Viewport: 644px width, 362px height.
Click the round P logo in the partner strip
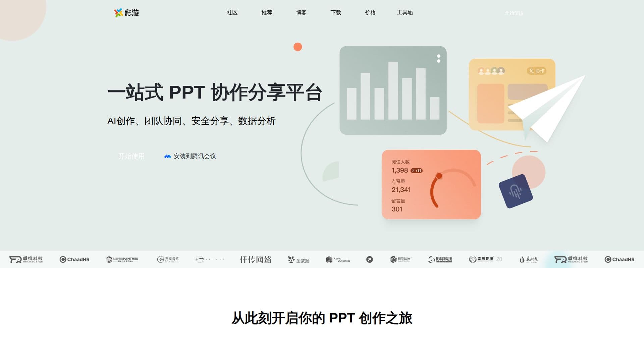tap(369, 259)
